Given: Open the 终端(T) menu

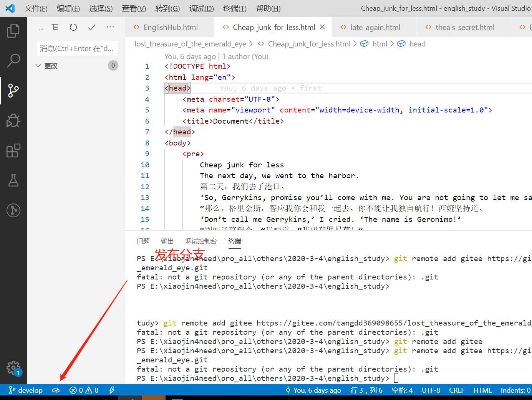Looking at the screenshot, I should pos(235,8).
